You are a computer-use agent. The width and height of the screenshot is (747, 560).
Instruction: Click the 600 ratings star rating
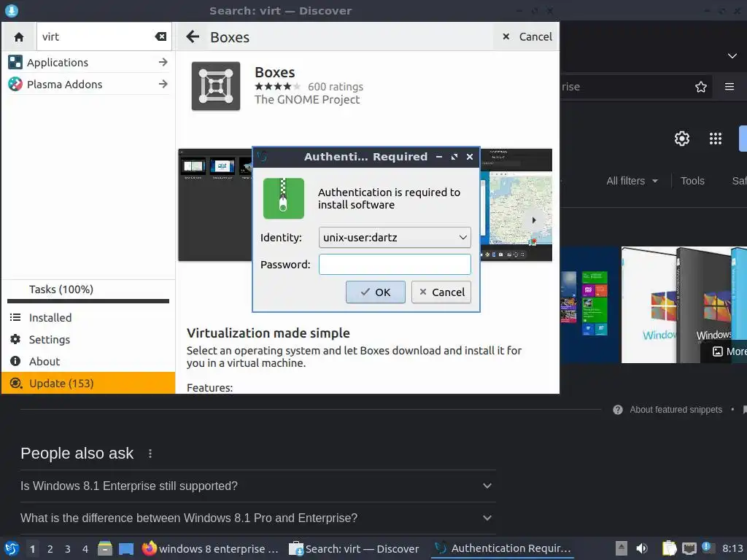coord(278,87)
